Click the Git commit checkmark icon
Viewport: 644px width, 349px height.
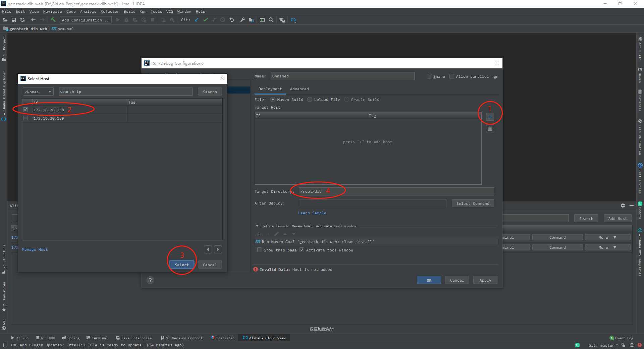point(205,20)
